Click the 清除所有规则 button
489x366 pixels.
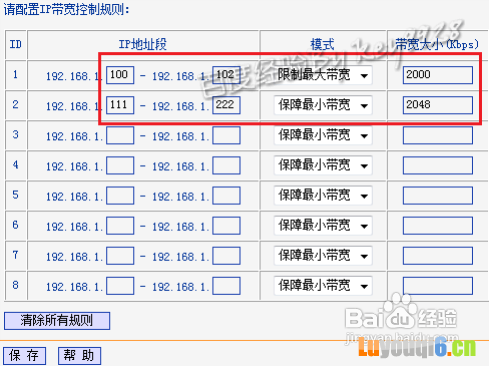pyautogui.click(x=57, y=321)
